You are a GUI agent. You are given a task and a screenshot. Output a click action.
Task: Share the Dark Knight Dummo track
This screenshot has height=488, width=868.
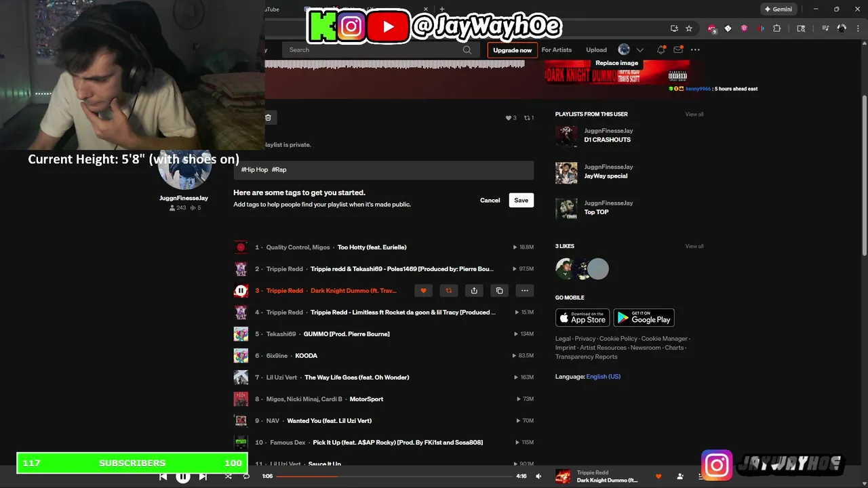[474, 291]
